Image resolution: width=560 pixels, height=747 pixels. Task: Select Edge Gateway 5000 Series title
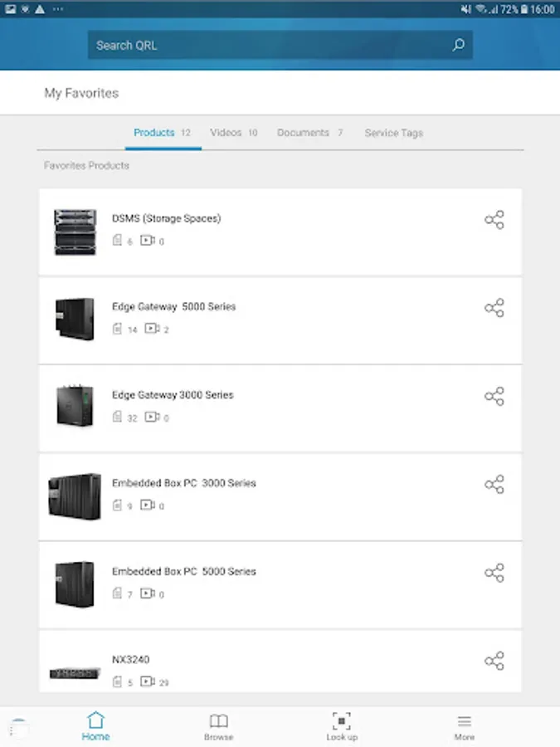pyautogui.click(x=174, y=306)
